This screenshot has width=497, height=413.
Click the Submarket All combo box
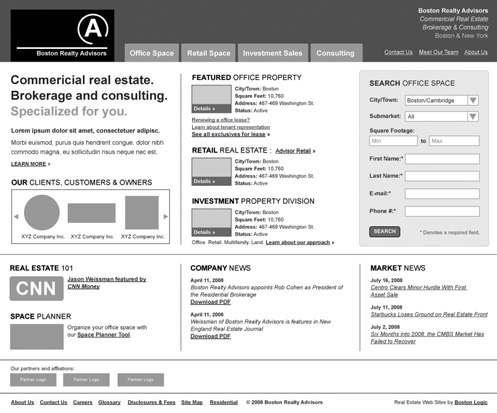[442, 116]
